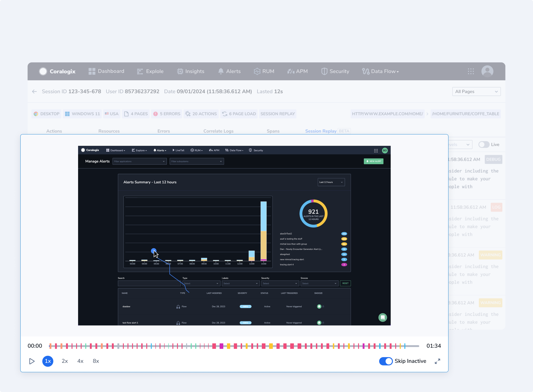Image resolution: width=533 pixels, height=392 pixels.
Task: Play the session replay
Action: [x=32, y=361]
